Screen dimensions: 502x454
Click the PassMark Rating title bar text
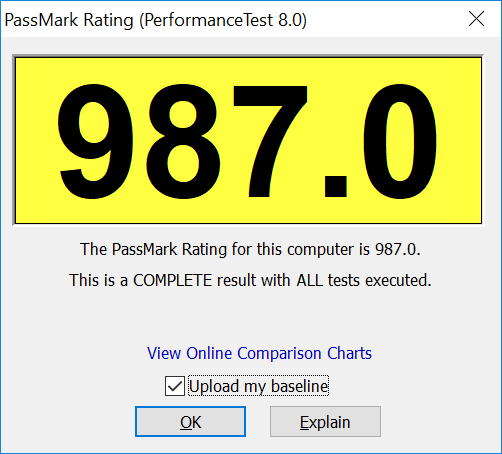pyautogui.click(x=69, y=20)
